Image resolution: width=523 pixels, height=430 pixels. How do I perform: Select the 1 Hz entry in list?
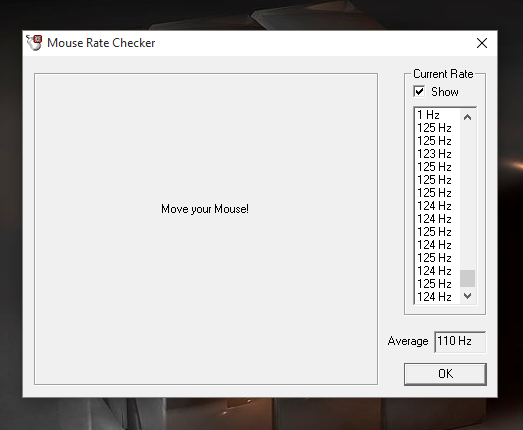(438, 115)
